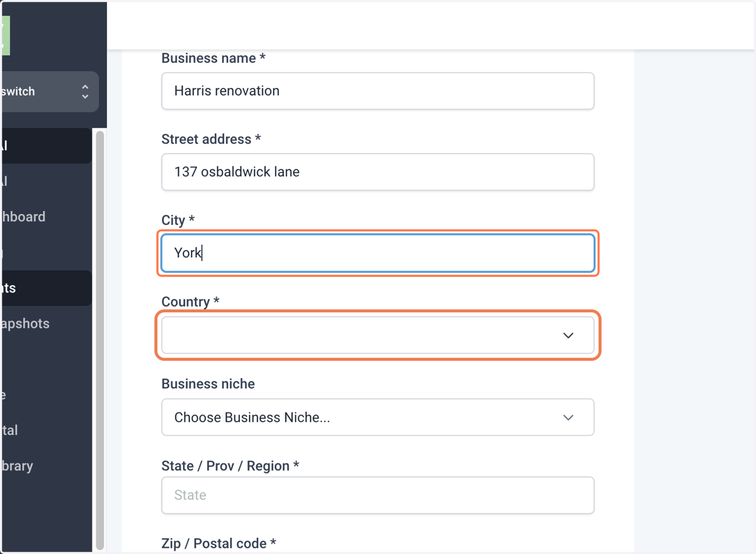
Task: Focus the Business name field
Action: 378,91
